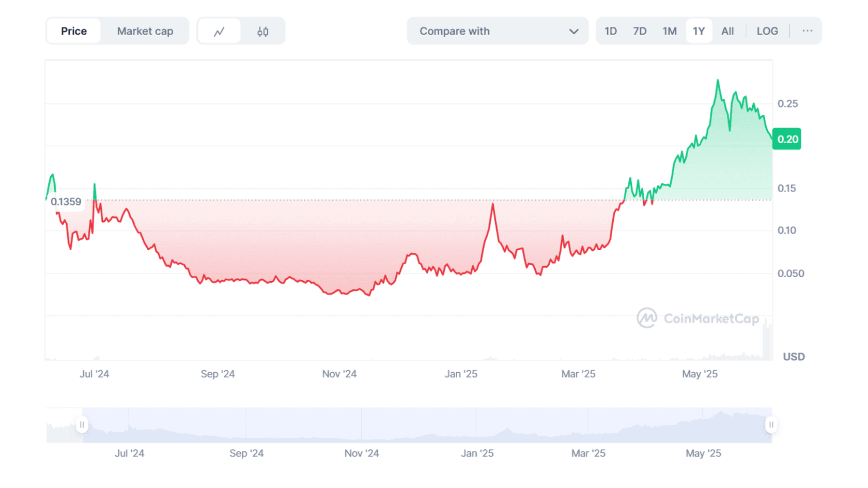This screenshot has height=488, width=868.
Task: Click the right range slider handle
Action: (771, 425)
